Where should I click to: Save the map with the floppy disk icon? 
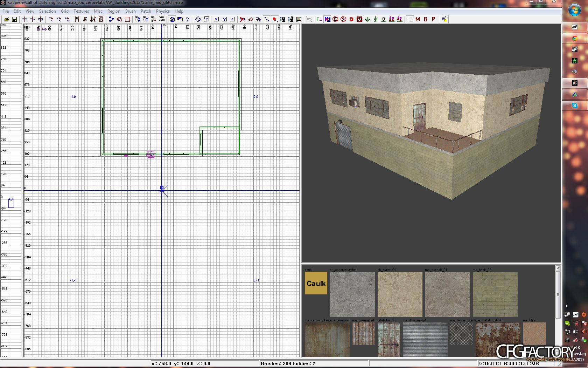[14, 19]
